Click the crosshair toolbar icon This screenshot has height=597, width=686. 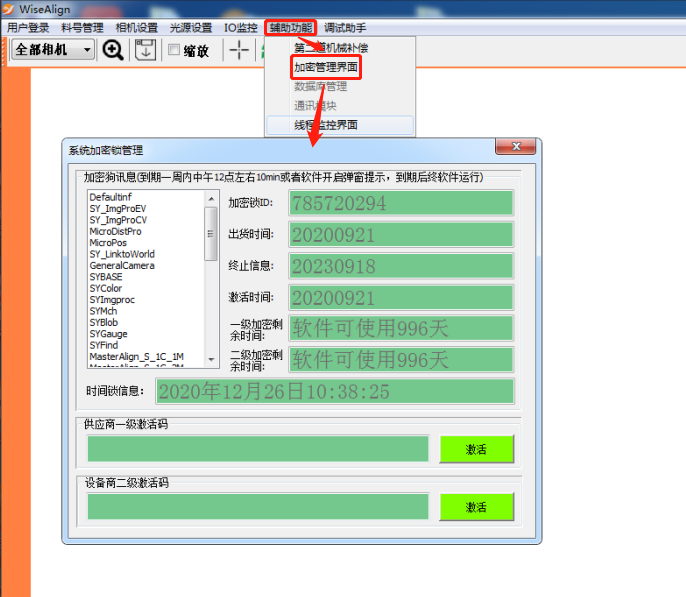pyautogui.click(x=239, y=50)
